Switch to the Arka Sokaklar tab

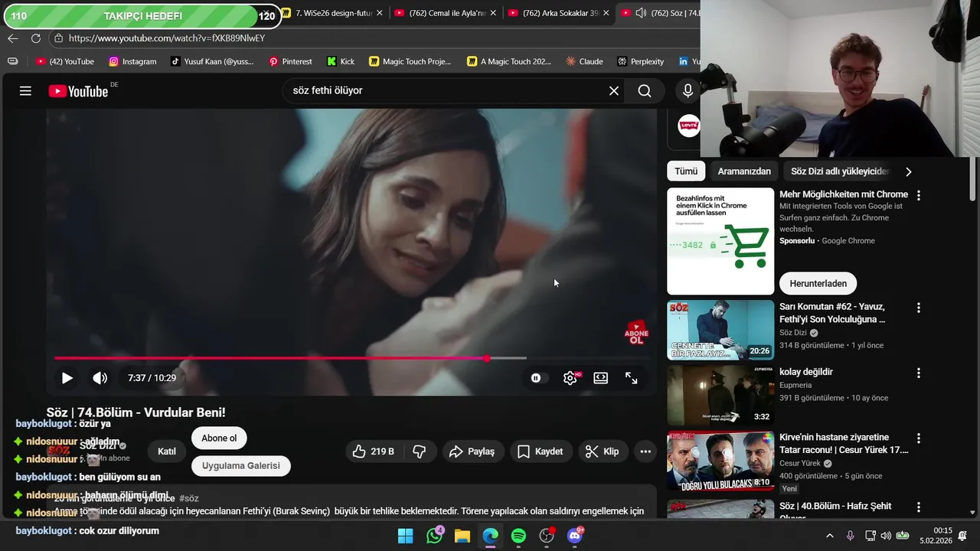pos(559,13)
